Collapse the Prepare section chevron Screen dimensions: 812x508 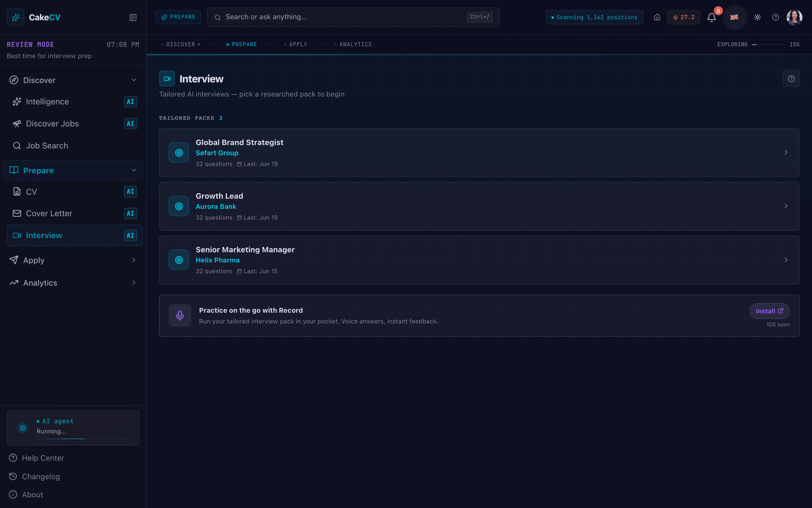coord(134,170)
